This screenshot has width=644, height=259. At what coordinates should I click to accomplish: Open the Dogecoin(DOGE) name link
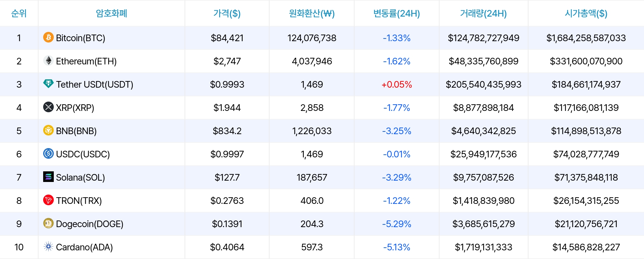(90, 224)
